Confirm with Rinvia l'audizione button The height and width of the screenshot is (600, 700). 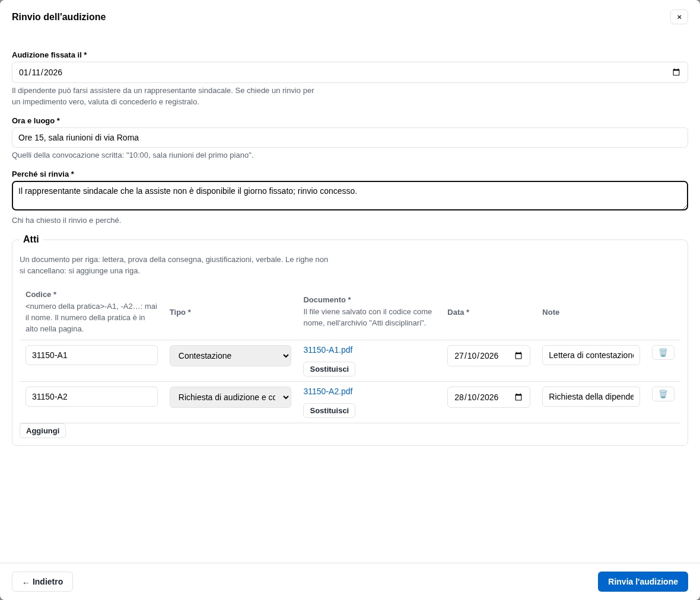click(642, 582)
